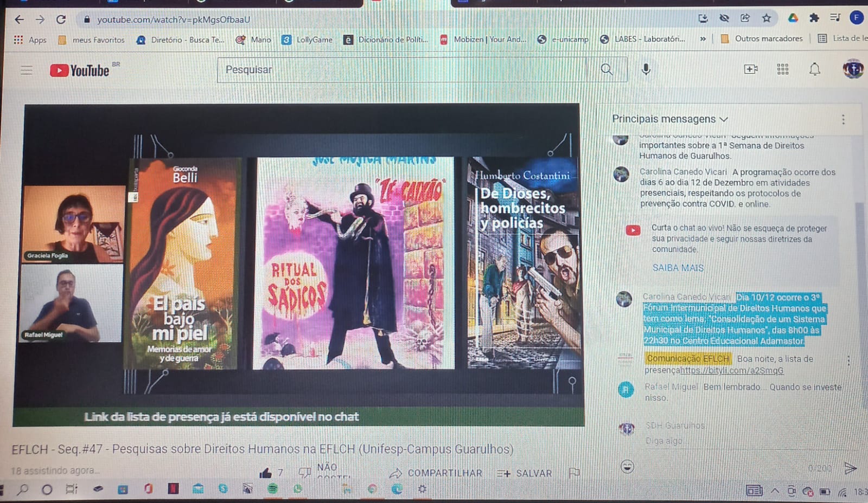The width and height of the screenshot is (868, 503).
Task: Start voice search with microphone icon
Action: tap(646, 69)
